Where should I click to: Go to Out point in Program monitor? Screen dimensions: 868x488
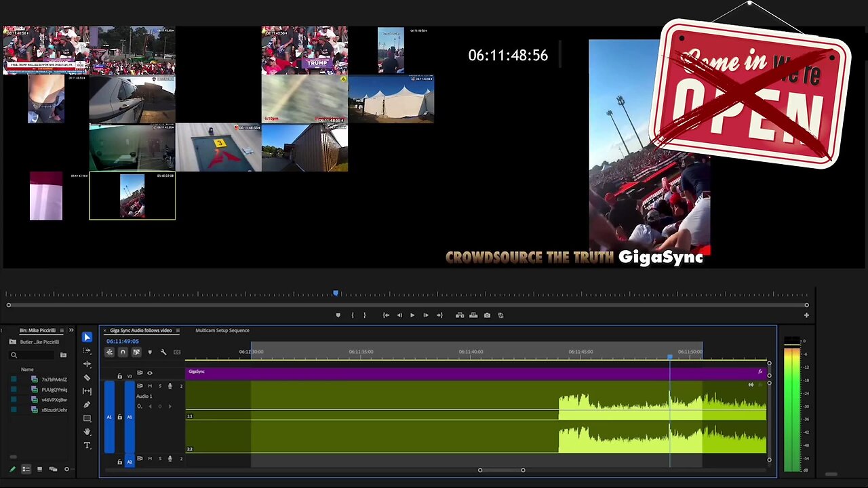click(x=439, y=315)
